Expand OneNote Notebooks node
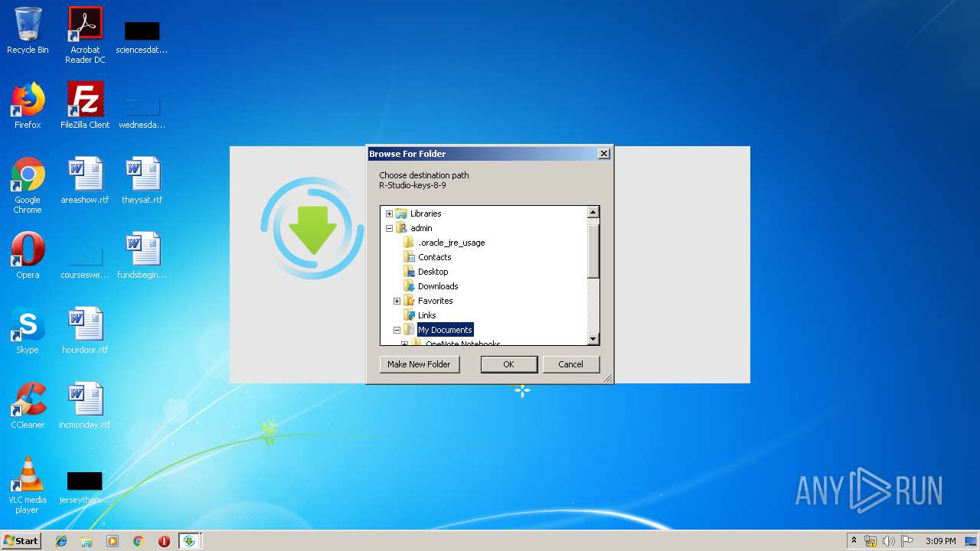Viewport: 980px width, 551px height. tap(404, 344)
